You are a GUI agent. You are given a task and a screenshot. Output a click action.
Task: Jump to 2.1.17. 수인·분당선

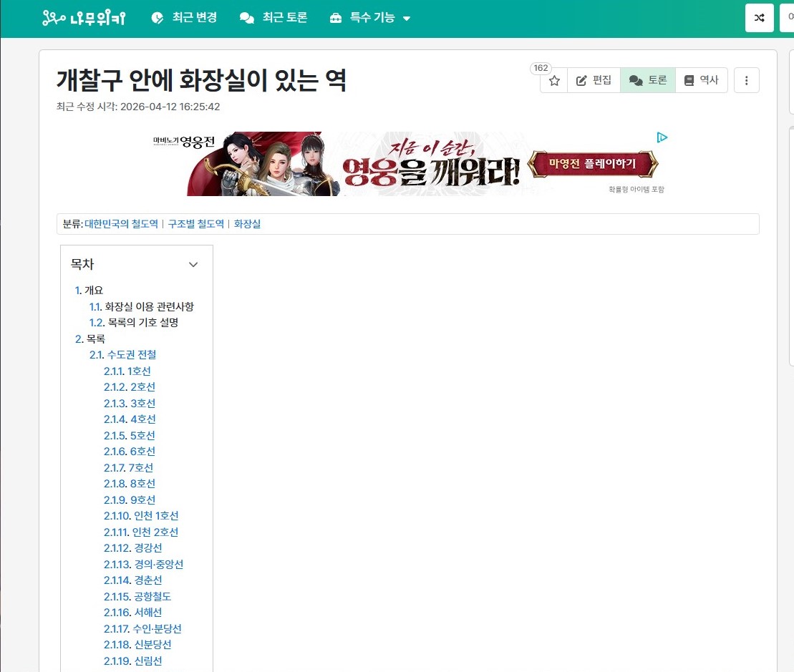[142, 628]
